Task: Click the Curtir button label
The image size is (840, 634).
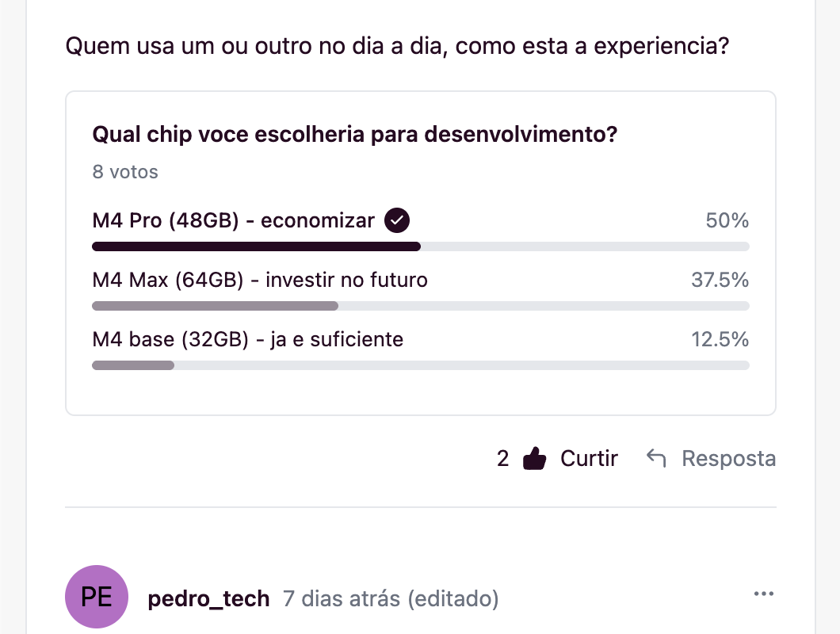Action: coord(589,458)
